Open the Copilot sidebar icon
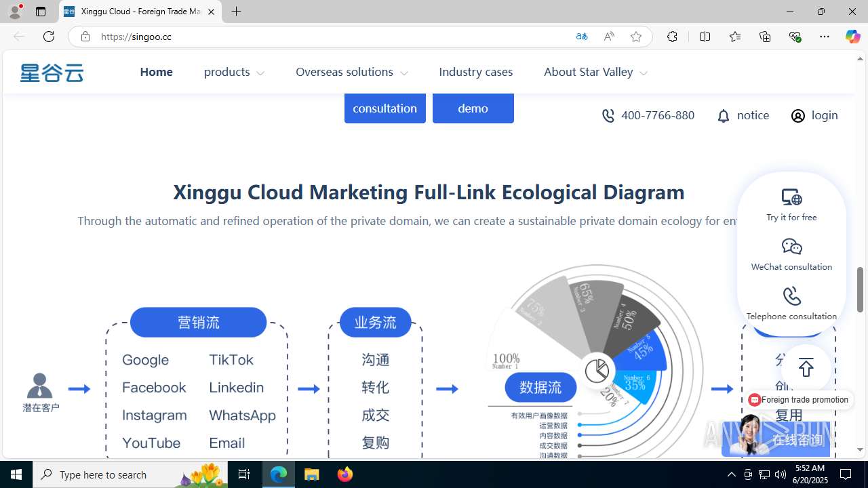 point(852,37)
